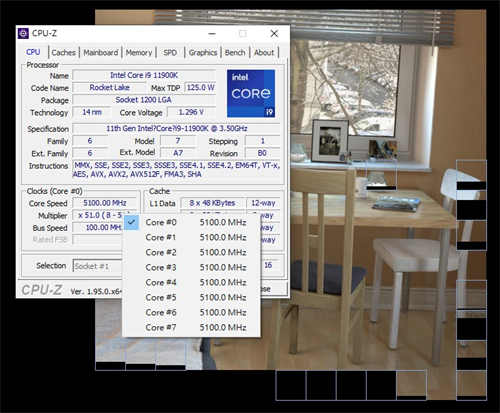Switch to the Mainboard tab
This screenshot has width=500, height=413.
click(x=101, y=53)
